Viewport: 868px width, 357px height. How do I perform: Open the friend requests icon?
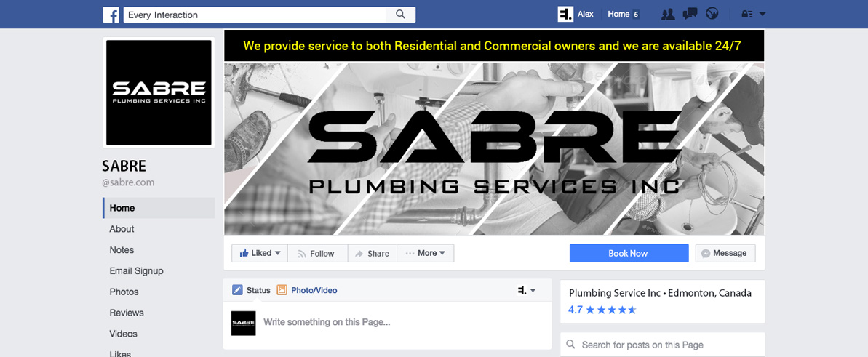[668, 15]
